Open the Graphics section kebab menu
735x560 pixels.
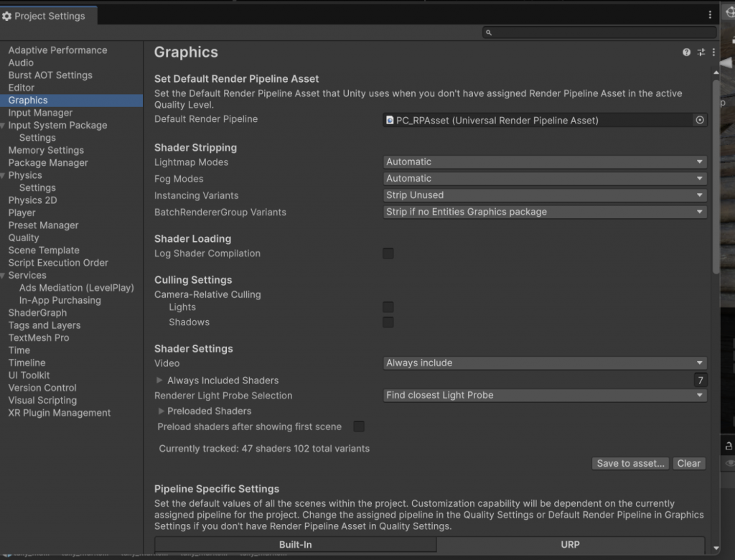point(713,52)
